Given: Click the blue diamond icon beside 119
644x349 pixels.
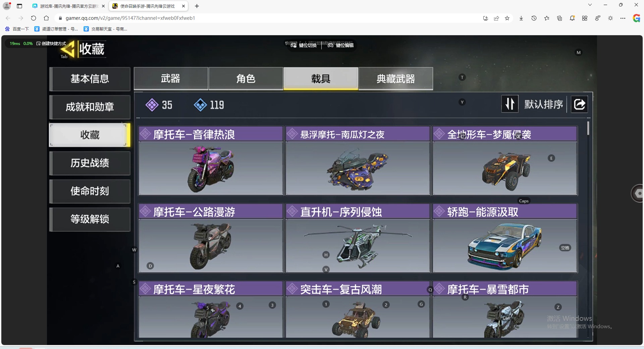Looking at the screenshot, I should click(200, 105).
